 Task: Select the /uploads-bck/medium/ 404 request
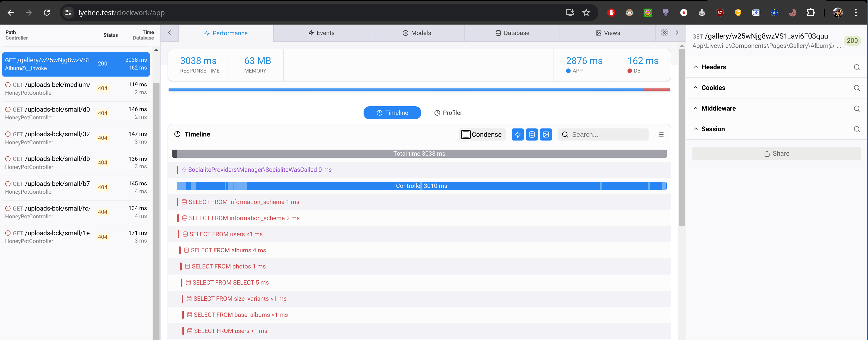[x=76, y=89]
